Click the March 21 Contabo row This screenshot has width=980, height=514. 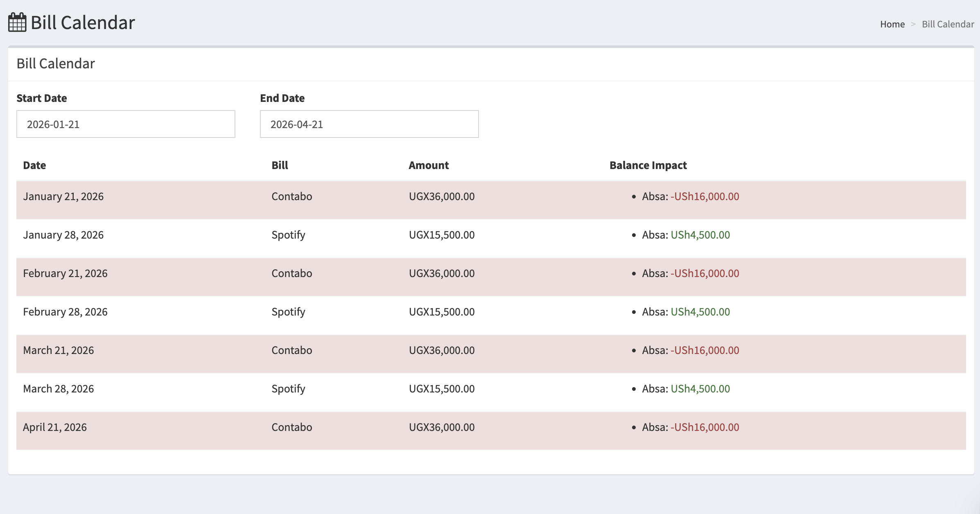[291, 350]
